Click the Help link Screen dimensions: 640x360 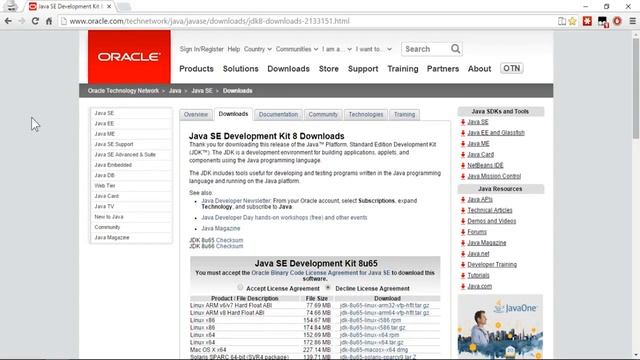point(233,49)
